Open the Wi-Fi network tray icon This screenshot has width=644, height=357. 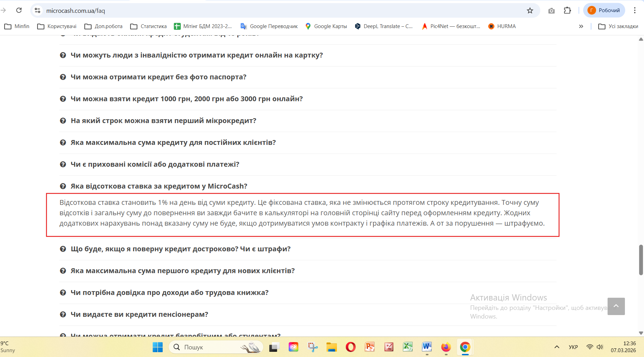coord(590,347)
